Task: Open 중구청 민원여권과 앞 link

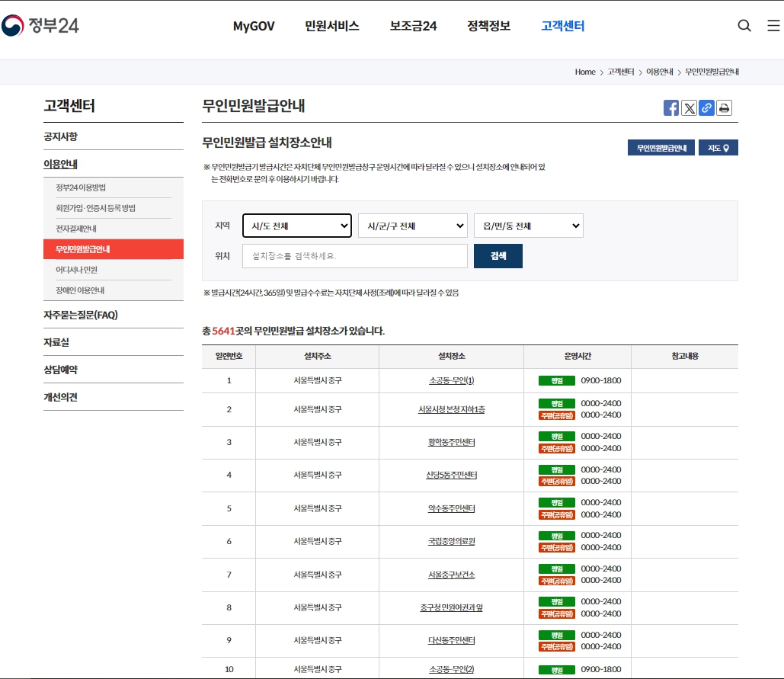Action: tap(452, 607)
